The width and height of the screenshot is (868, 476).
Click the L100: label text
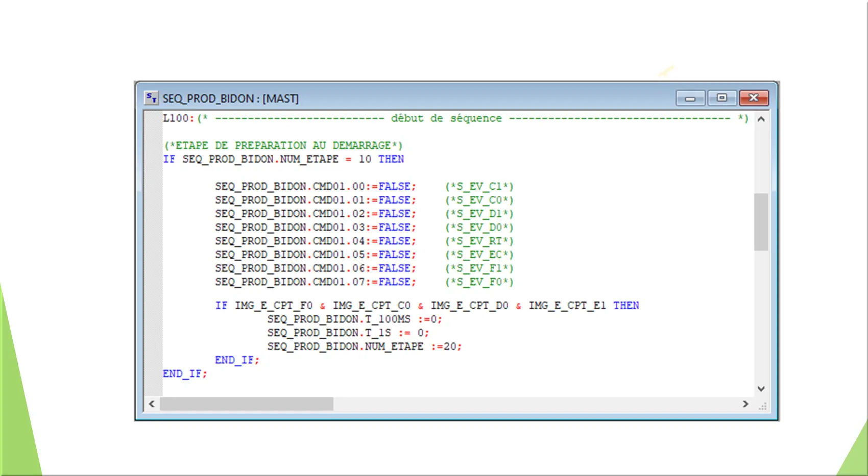[179, 118]
